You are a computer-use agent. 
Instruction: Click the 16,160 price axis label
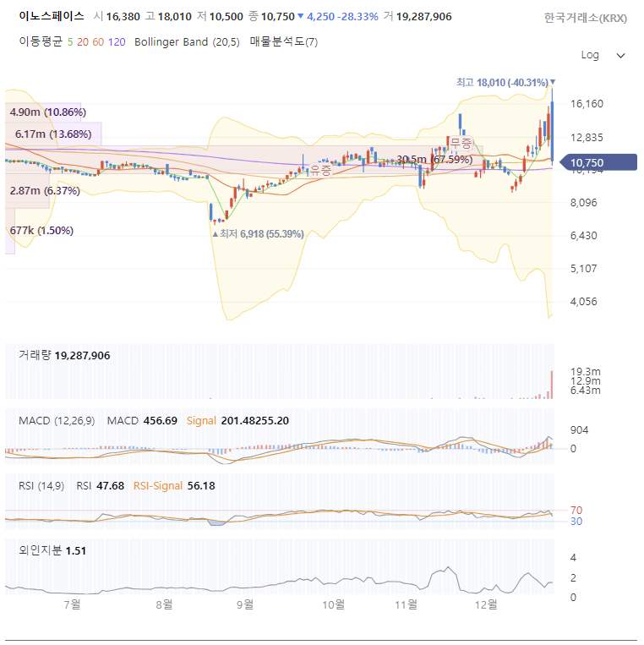(587, 104)
